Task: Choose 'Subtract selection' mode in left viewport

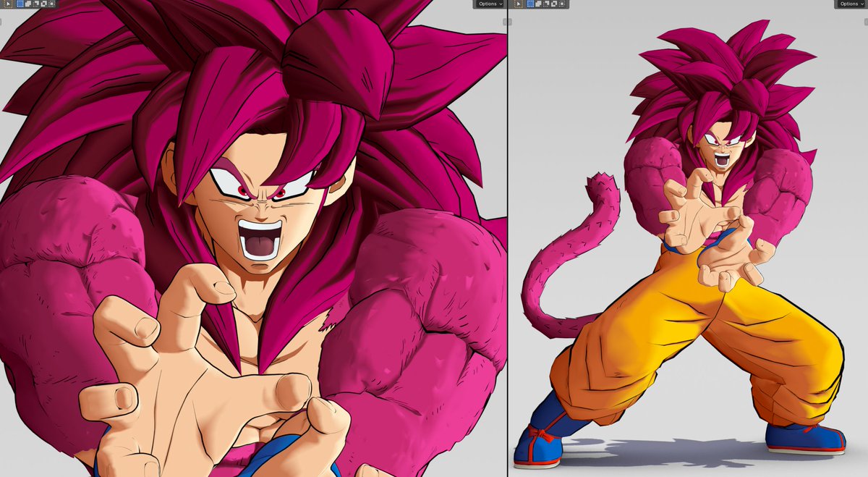Action: click(x=36, y=4)
